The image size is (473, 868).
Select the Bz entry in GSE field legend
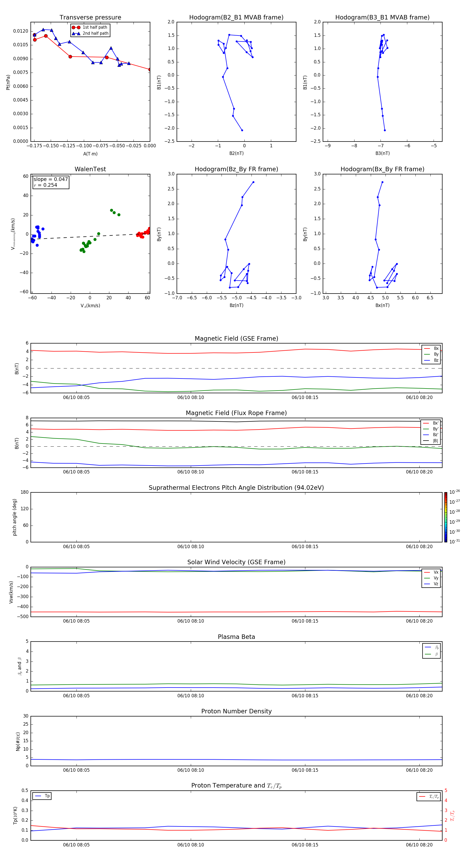point(431,360)
